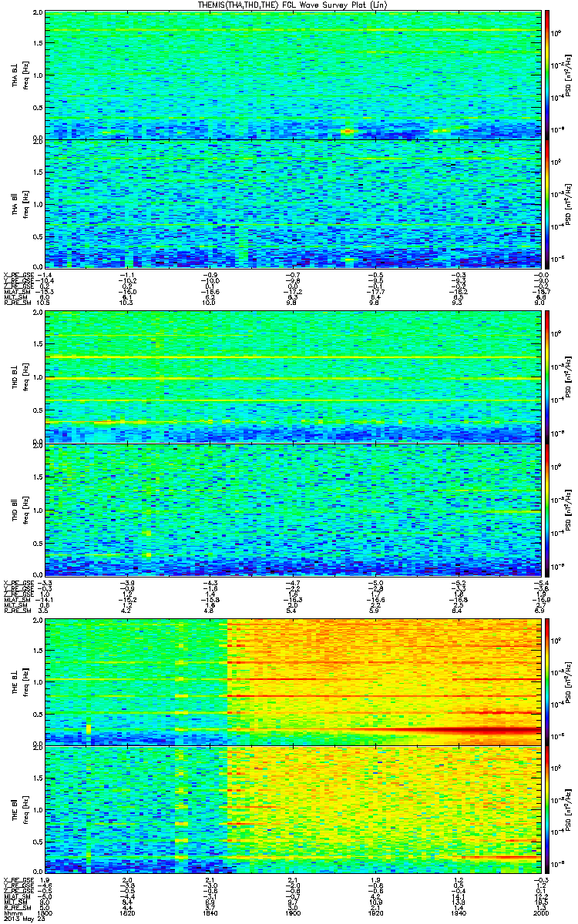Click the colorbar beside the THA B-perpendicular panel

pyautogui.click(x=547, y=74)
